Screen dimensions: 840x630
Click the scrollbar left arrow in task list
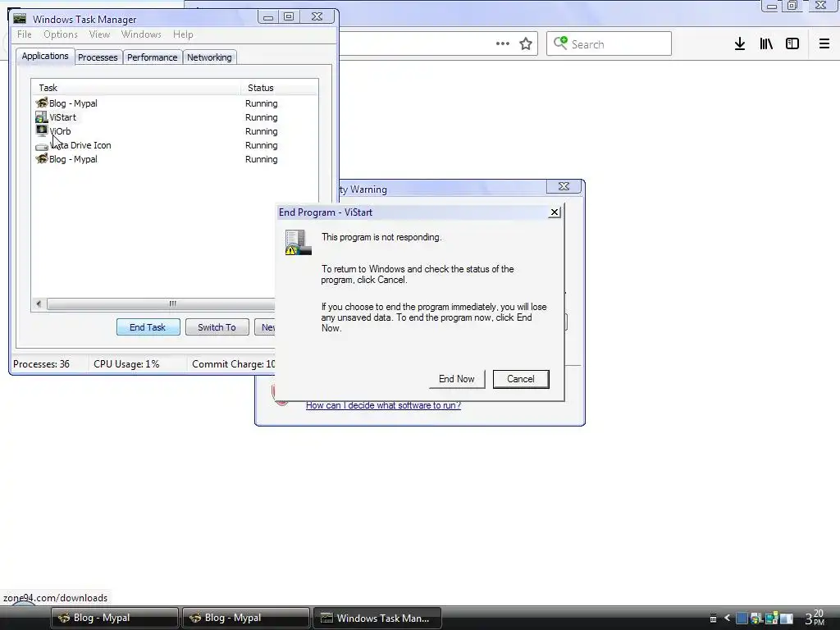39,304
